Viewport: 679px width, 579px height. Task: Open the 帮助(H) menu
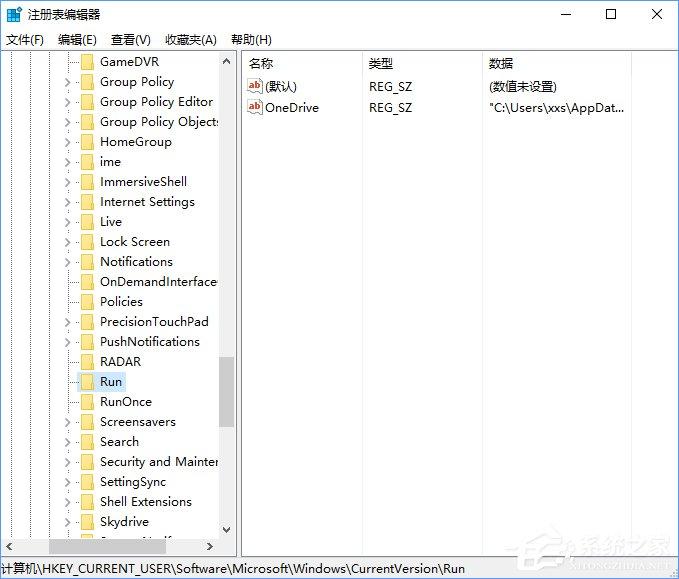point(251,40)
